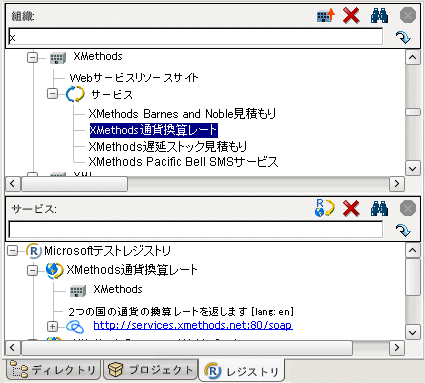Click the building icon in services tree

point(78,291)
